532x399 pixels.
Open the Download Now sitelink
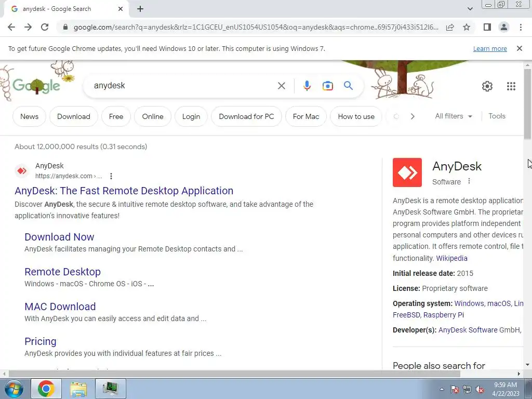tap(59, 237)
